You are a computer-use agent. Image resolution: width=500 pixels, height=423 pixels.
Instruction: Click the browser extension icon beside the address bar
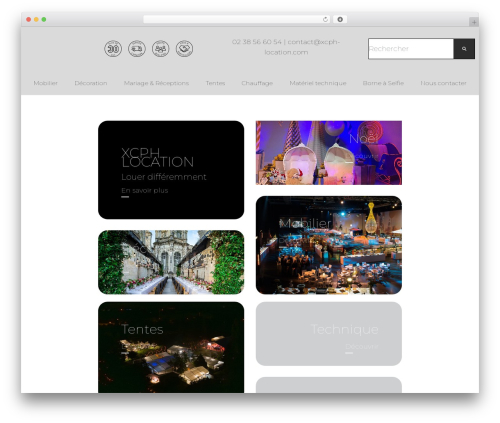tap(340, 20)
